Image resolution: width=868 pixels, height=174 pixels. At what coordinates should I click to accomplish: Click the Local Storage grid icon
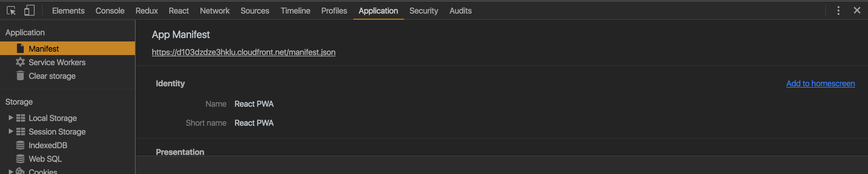coord(21,118)
